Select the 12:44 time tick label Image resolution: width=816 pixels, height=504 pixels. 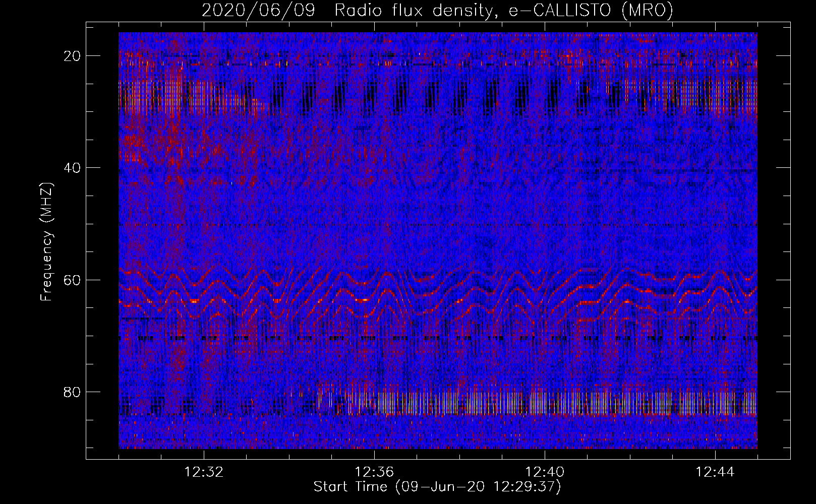point(715,472)
